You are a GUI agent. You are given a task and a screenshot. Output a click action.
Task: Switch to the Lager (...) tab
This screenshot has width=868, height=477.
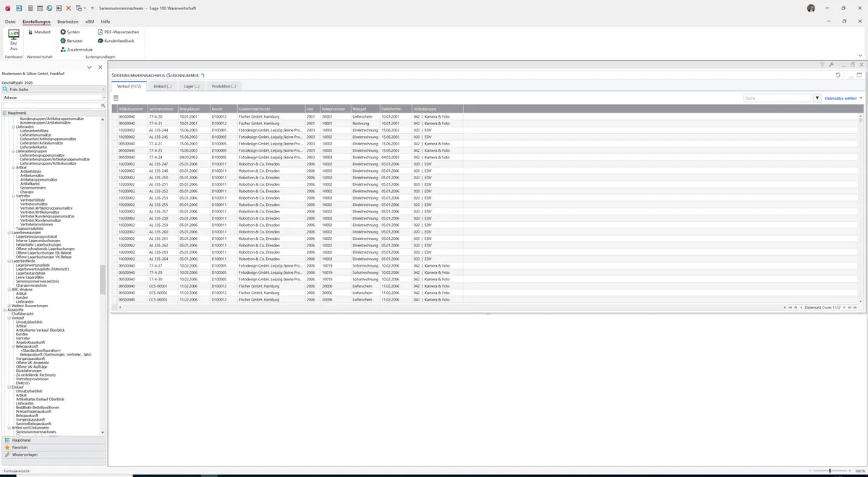(x=192, y=86)
